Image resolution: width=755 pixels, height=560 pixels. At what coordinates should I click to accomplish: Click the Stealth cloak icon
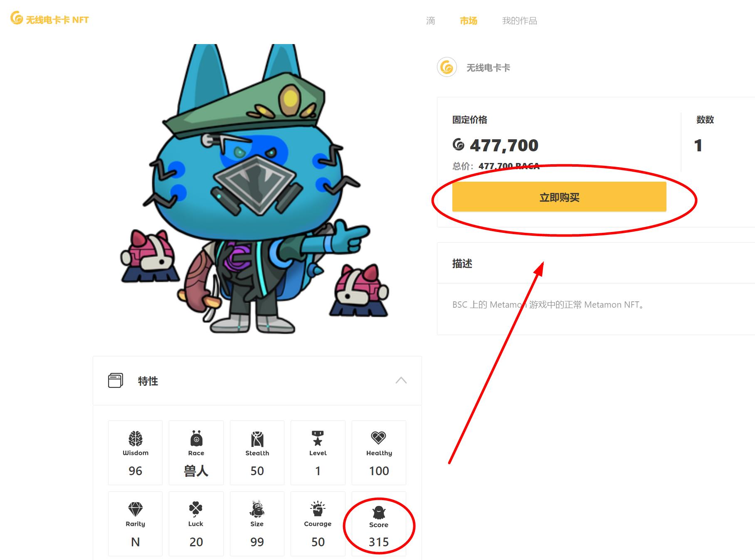pos(257,439)
